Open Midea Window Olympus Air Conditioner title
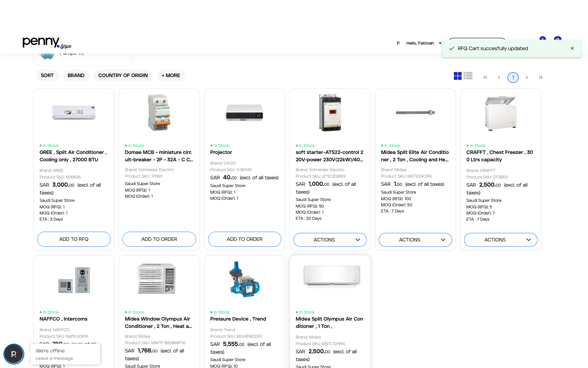Viewport: 588px width, 368px height. (x=158, y=322)
